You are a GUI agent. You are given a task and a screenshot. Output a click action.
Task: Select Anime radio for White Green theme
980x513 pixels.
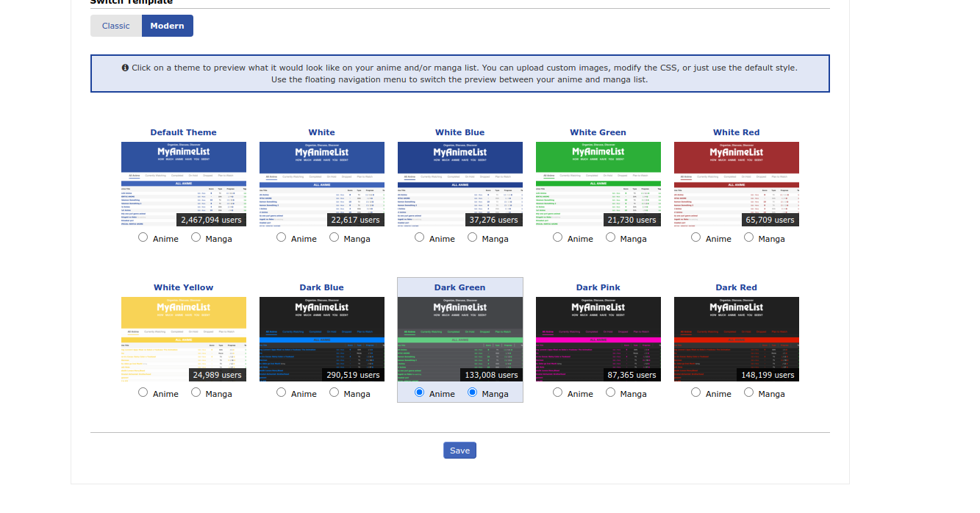point(557,237)
